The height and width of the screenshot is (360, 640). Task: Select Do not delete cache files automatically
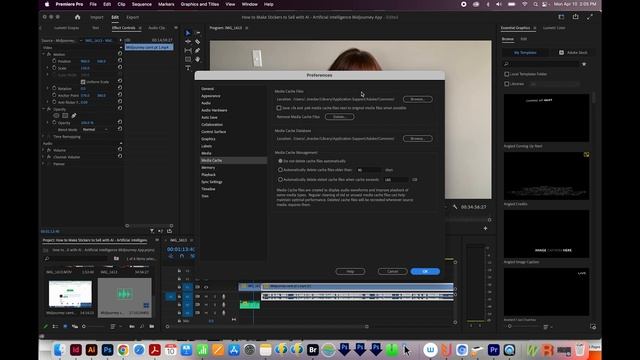click(280, 161)
